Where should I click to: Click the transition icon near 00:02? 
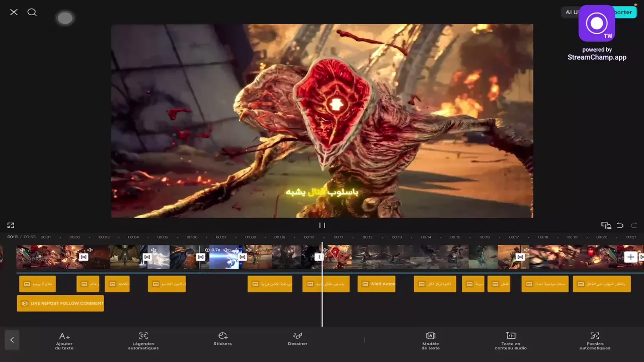pyautogui.click(x=84, y=257)
